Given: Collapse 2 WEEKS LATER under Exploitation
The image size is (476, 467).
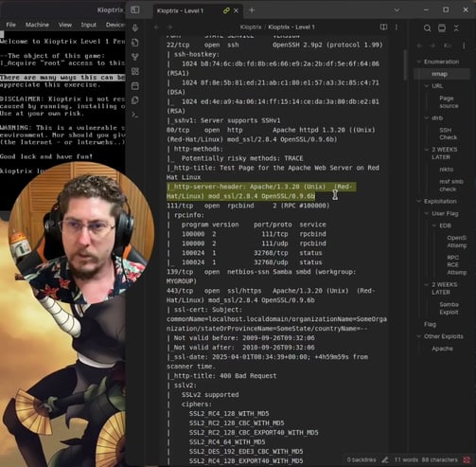Looking at the screenshot, I should [427, 285].
